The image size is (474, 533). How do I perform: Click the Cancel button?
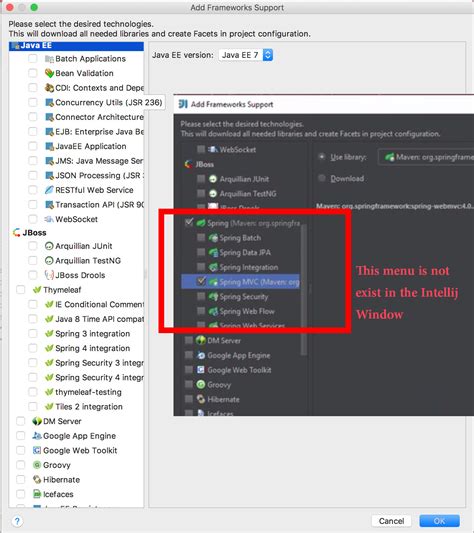pyautogui.click(x=391, y=521)
